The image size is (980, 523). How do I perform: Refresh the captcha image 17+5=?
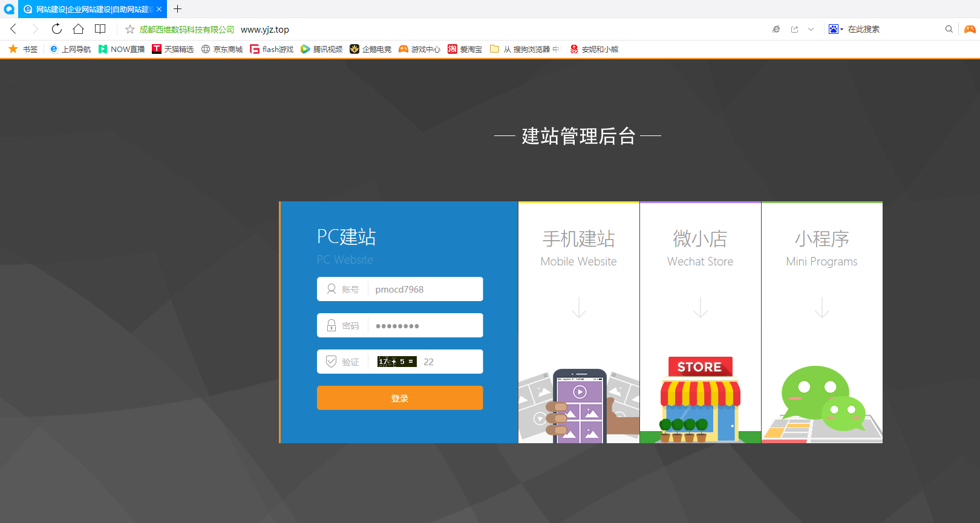point(397,362)
